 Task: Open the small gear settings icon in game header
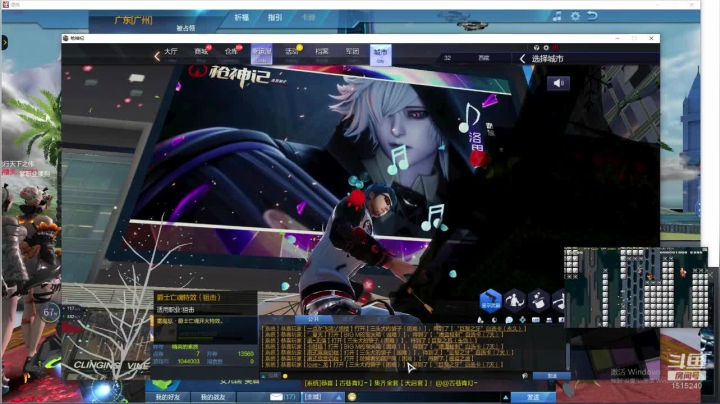pos(546,48)
